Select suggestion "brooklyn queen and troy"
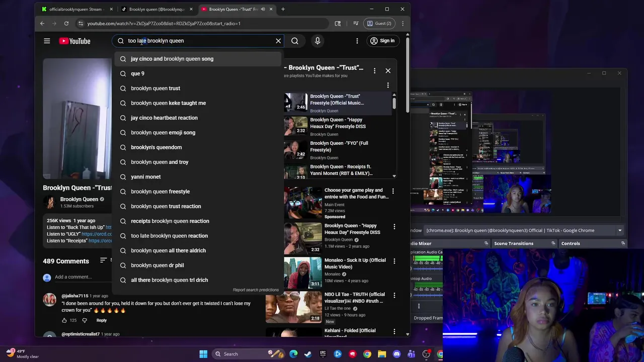 pyautogui.click(x=197, y=162)
